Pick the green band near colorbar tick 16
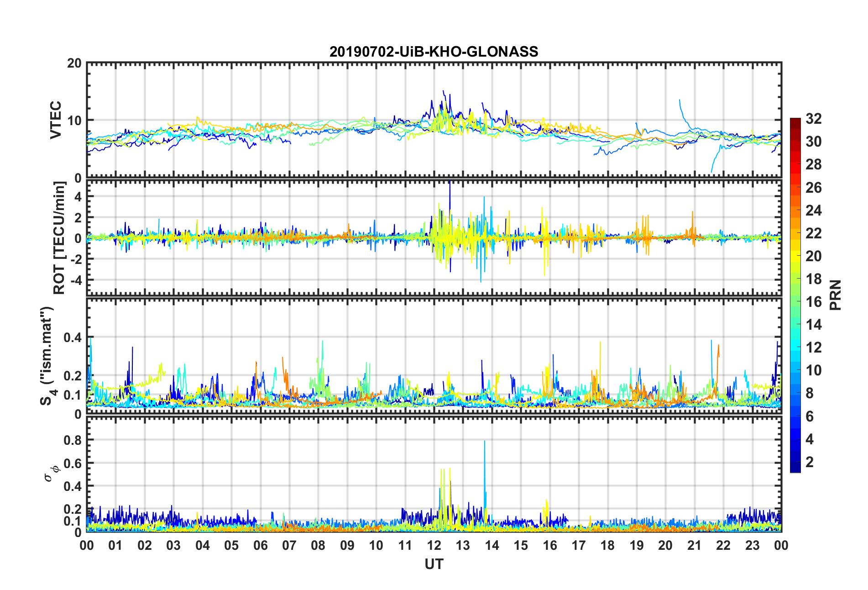Viewport: 868px width, 590px height. [795, 301]
